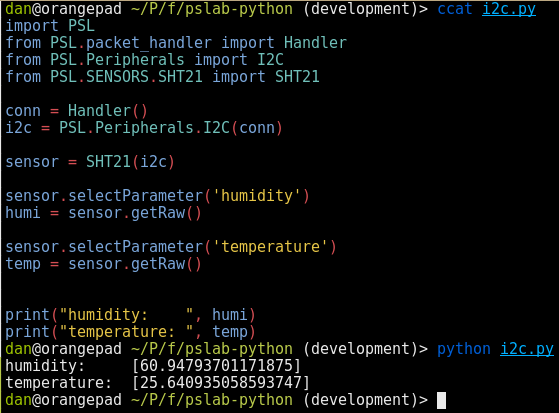Click the string 'humidity' in selectParameter

(x=257, y=196)
